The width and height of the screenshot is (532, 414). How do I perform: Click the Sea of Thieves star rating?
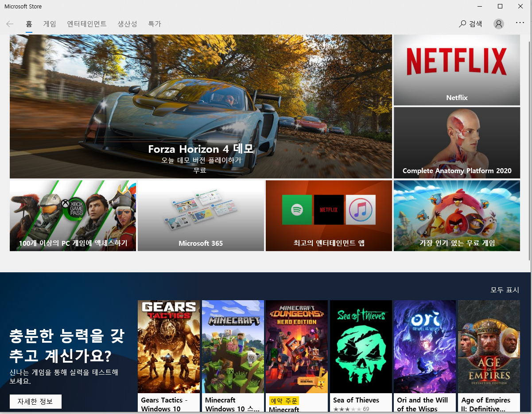pos(347,409)
